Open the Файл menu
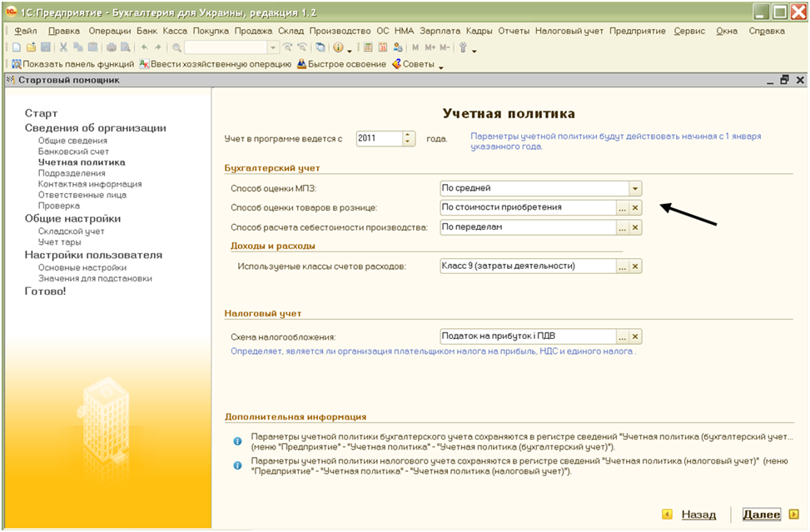This screenshot has height=532, width=810. tap(25, 31)
